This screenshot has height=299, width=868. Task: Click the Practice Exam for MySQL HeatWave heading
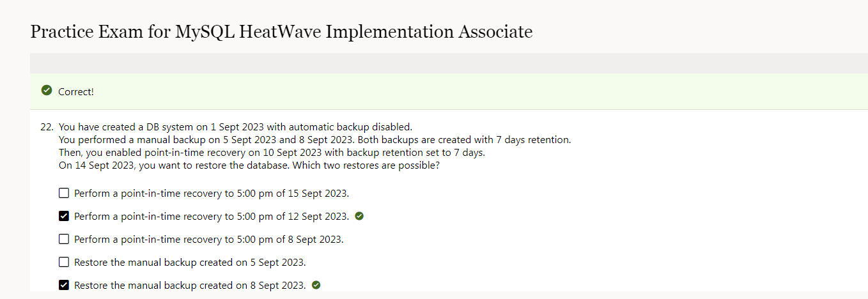point(281,31)
